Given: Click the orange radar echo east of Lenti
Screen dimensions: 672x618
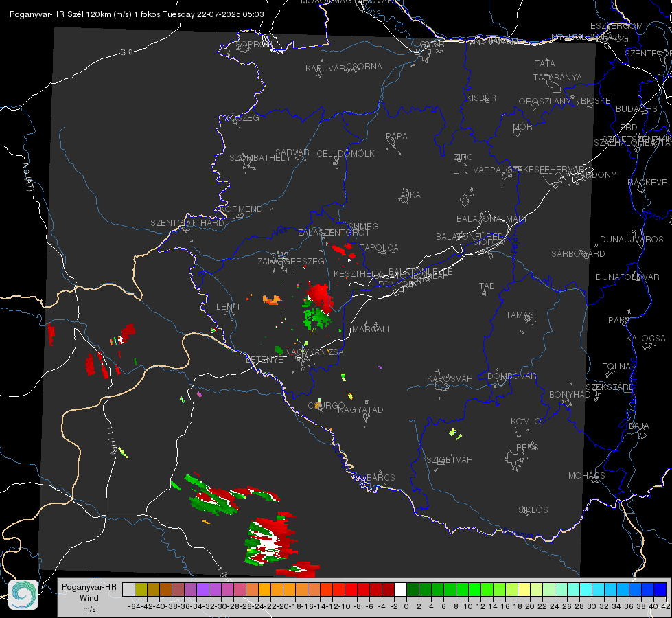Looking at the screenshot, I should (x=272, y=299).
